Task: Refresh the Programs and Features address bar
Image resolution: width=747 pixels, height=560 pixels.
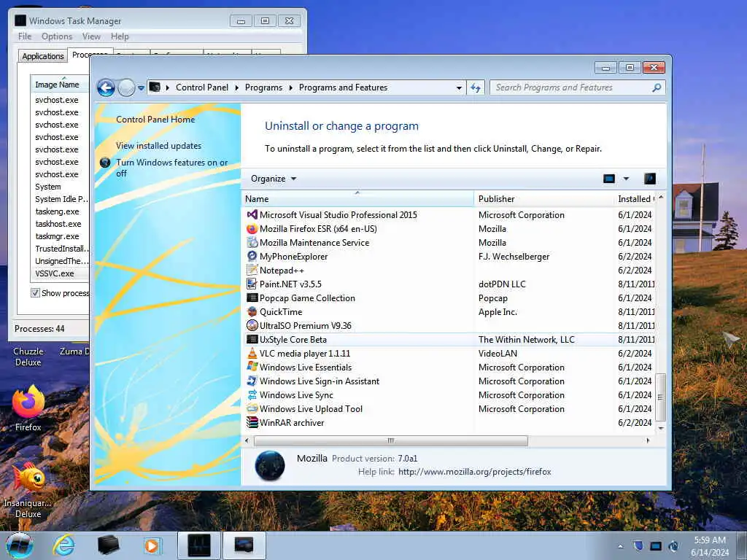Action: point(476,87)
